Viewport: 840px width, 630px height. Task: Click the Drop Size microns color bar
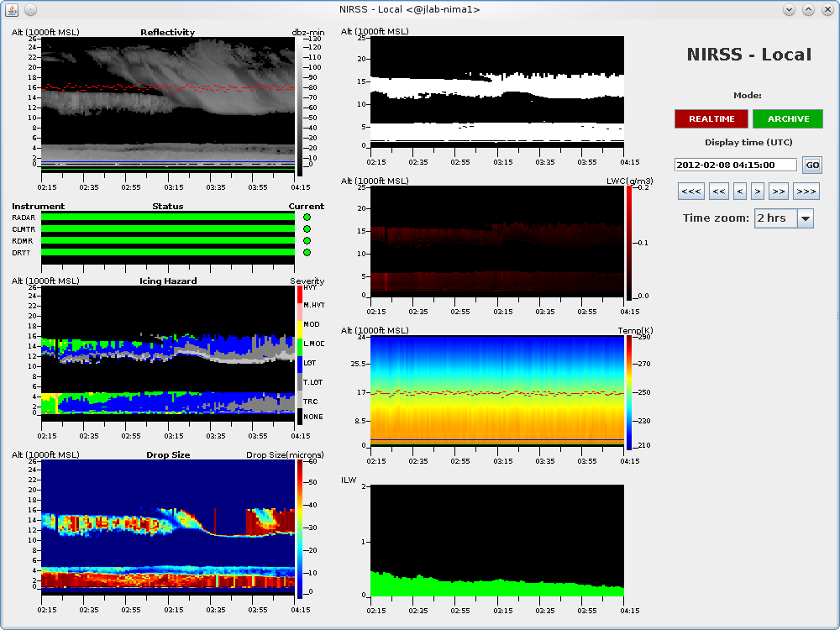click(x=300, y=529)
